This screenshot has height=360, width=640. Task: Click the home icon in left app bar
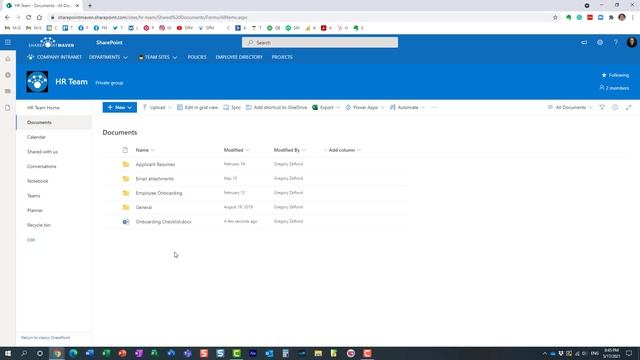pyautogui.click(x=8, y=59)
